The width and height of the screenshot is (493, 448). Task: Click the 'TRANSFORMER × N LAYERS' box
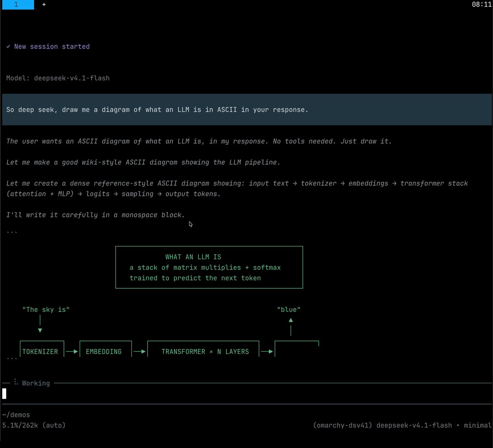pos(203,349)
